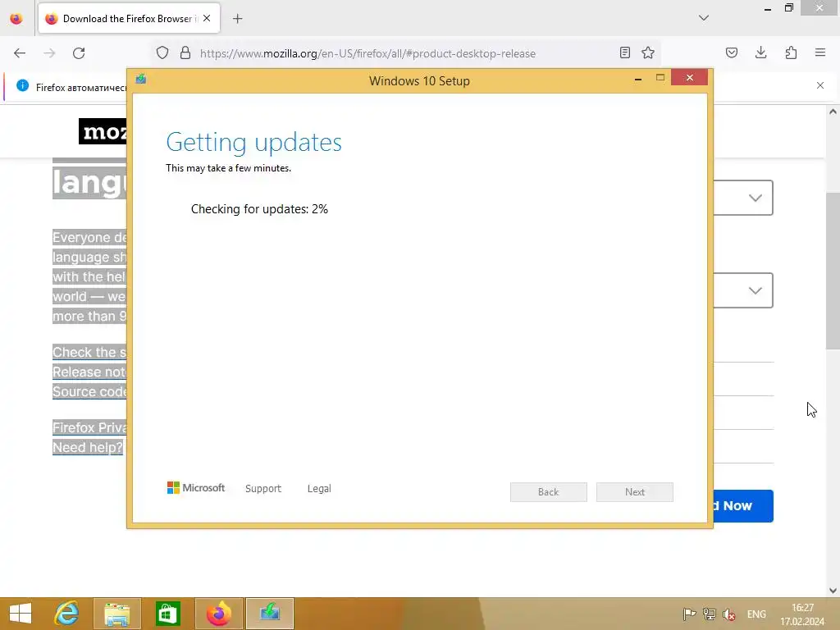Click Mozilla logo on webpage
Screen dimensions: 840x630
tap(103, 131)
